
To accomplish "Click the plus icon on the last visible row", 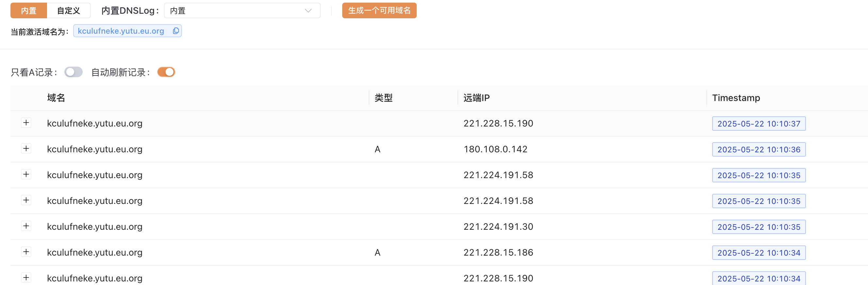I will [26, 277].
